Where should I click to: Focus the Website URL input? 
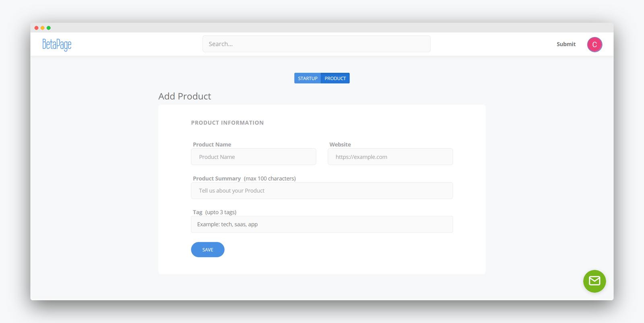point(390,157)
